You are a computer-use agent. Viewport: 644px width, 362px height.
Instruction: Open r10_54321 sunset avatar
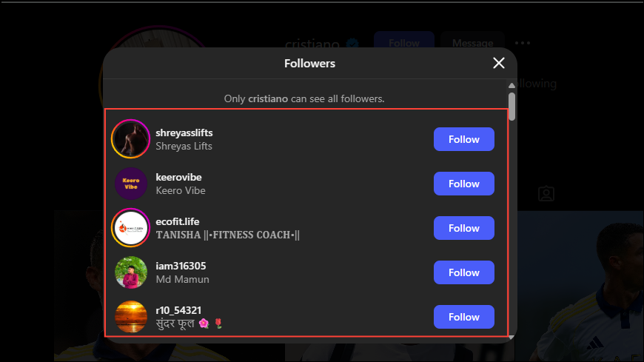point(130,316)
